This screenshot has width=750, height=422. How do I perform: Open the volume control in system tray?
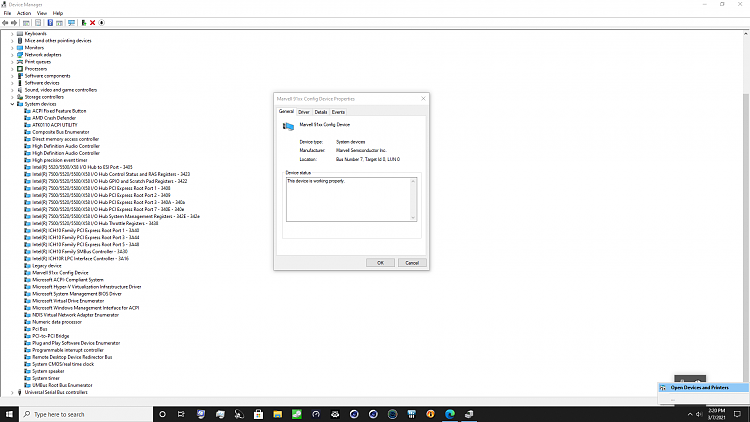[699, 414]
